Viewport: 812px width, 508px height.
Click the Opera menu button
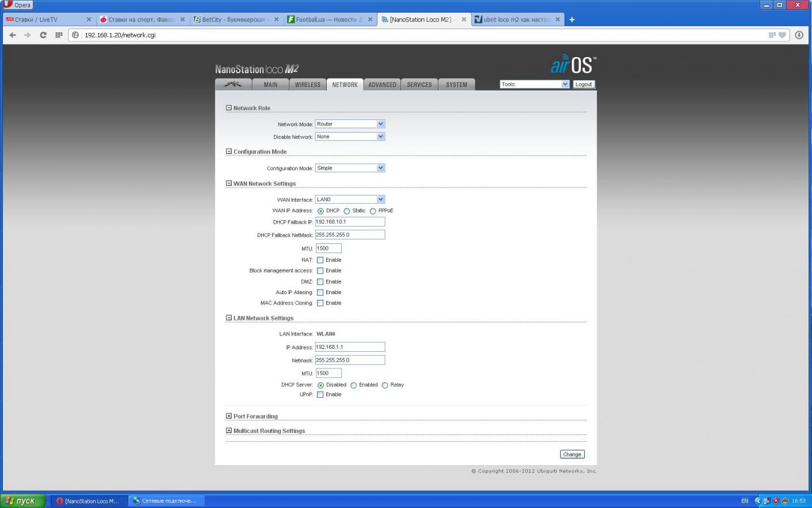17,5
